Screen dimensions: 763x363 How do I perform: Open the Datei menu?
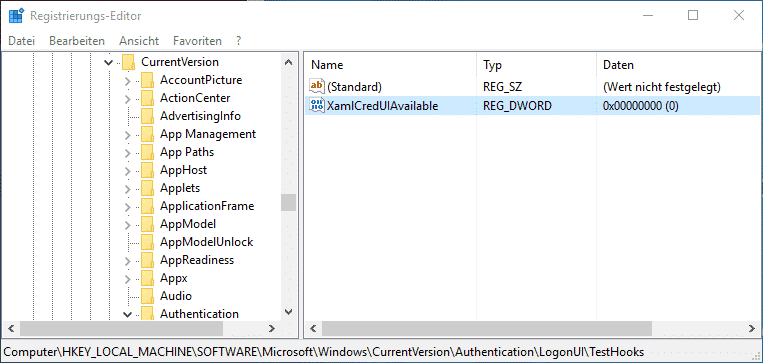pyautogui.click(x=21, y=41)
